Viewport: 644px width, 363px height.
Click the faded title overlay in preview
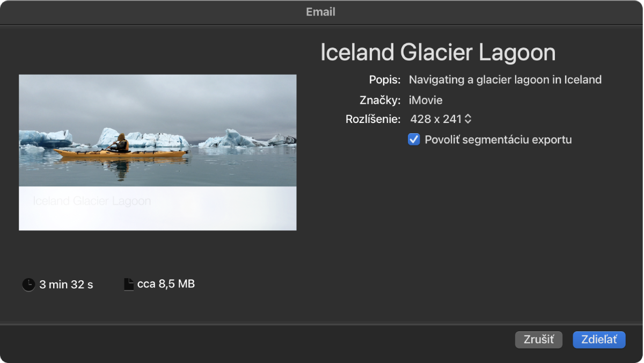[92, 201]
